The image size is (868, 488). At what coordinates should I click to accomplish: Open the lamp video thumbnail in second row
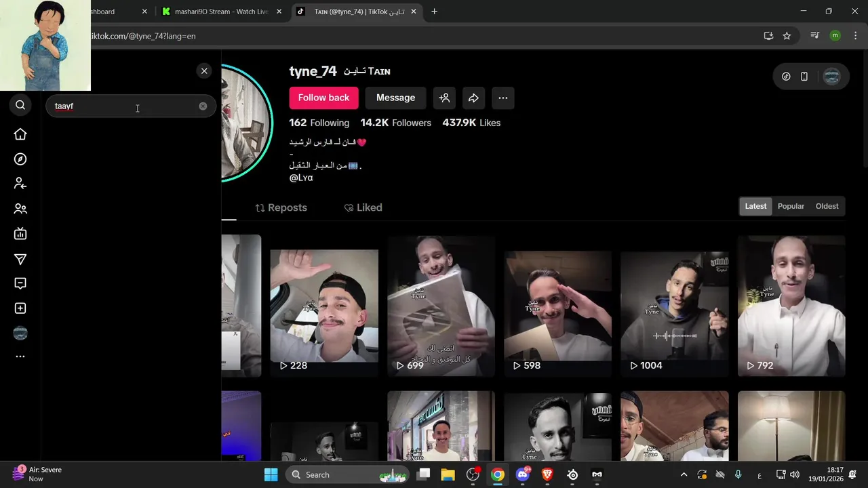[x=791, y=426]
